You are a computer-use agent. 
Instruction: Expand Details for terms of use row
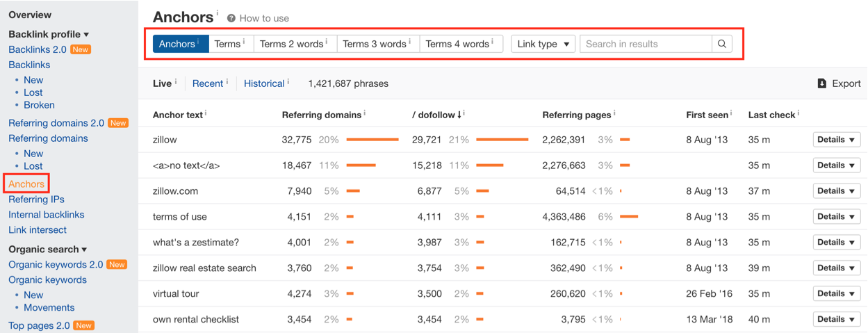[x=837, y=217]
